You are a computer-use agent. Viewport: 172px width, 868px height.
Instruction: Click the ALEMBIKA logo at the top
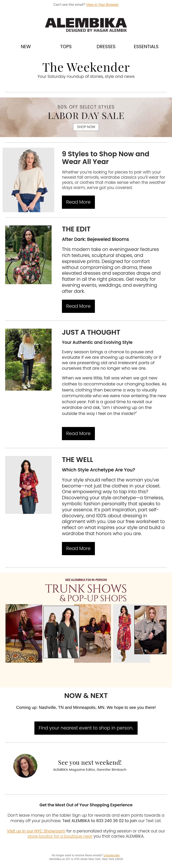click(x=86, y=25)
